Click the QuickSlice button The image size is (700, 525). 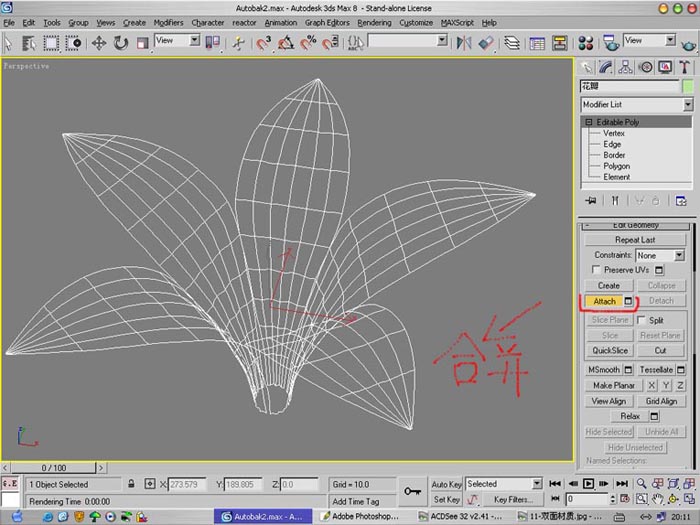click(609, 350)
